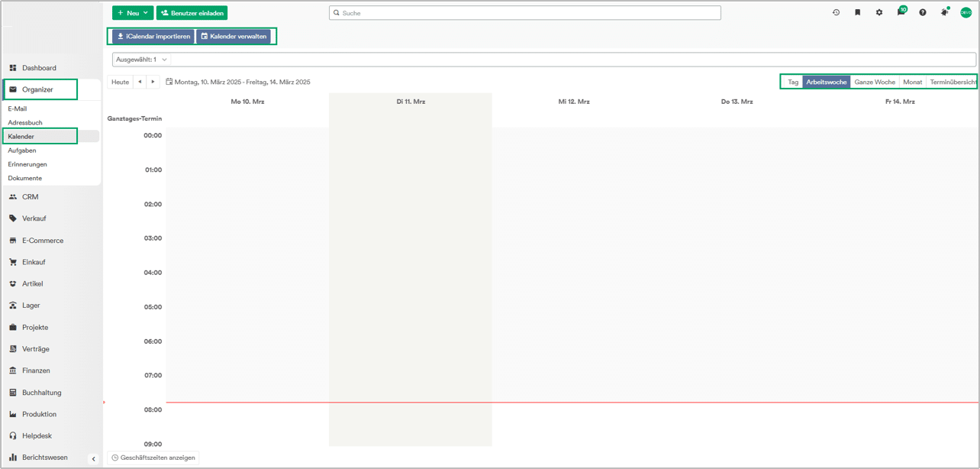Viewport: 980px width, 469px height.
Task: Open Kalender in Organizer submenu
Action: point(21,137)
